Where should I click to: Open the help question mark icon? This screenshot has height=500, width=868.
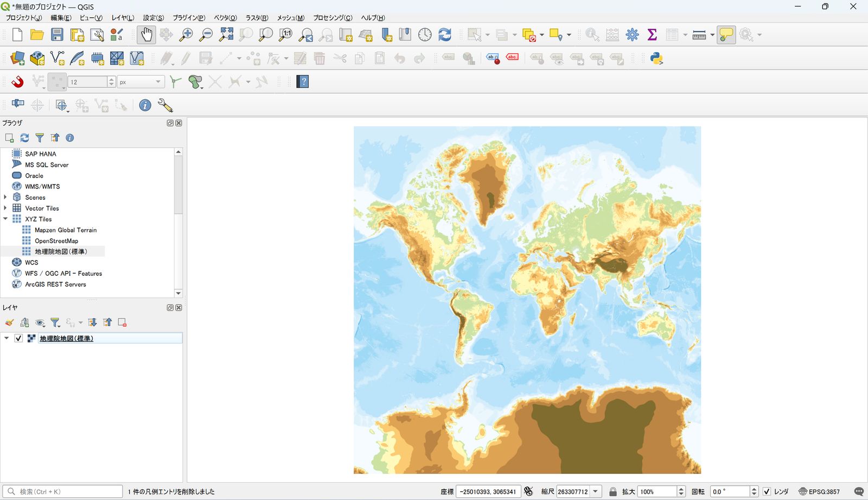303,82
